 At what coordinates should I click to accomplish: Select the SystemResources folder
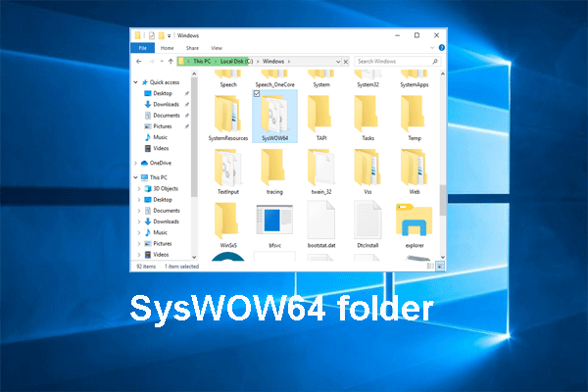tap(227, 119)
